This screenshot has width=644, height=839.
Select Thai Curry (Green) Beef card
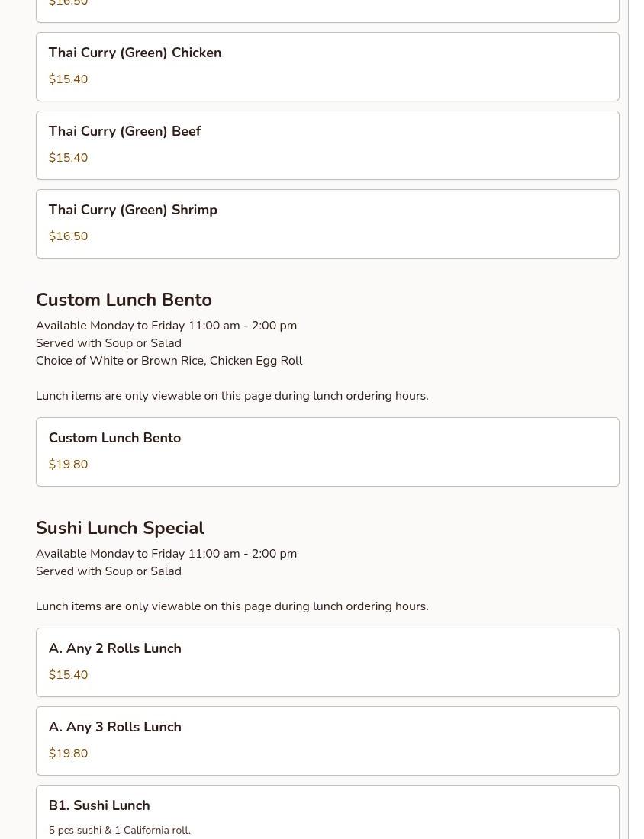(327, 146)
